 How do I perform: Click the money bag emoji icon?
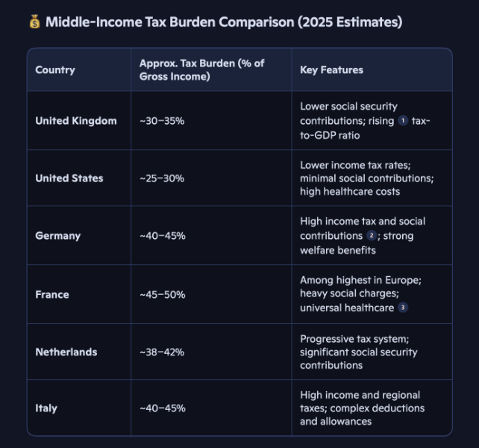[x=34, y=22]
